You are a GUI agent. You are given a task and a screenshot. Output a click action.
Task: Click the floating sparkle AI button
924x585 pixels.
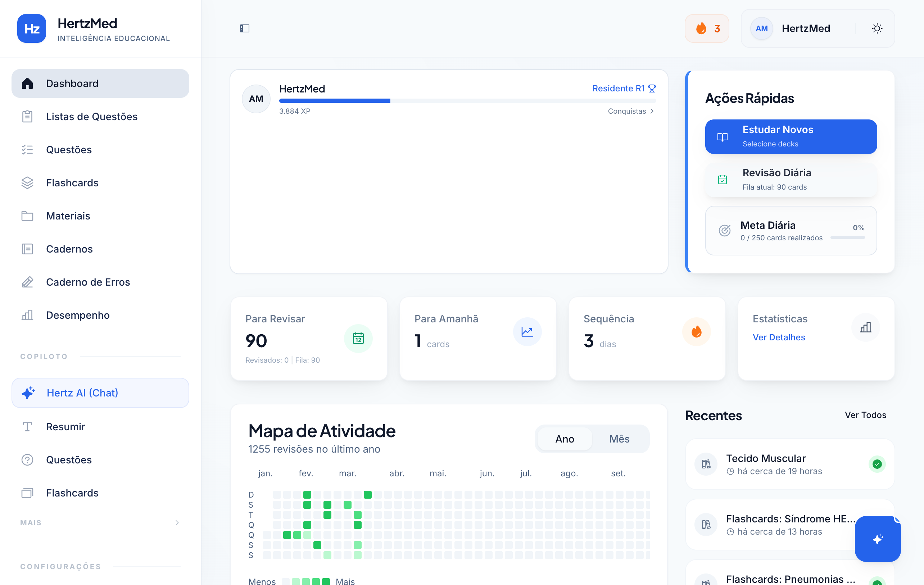coord(877,539)
